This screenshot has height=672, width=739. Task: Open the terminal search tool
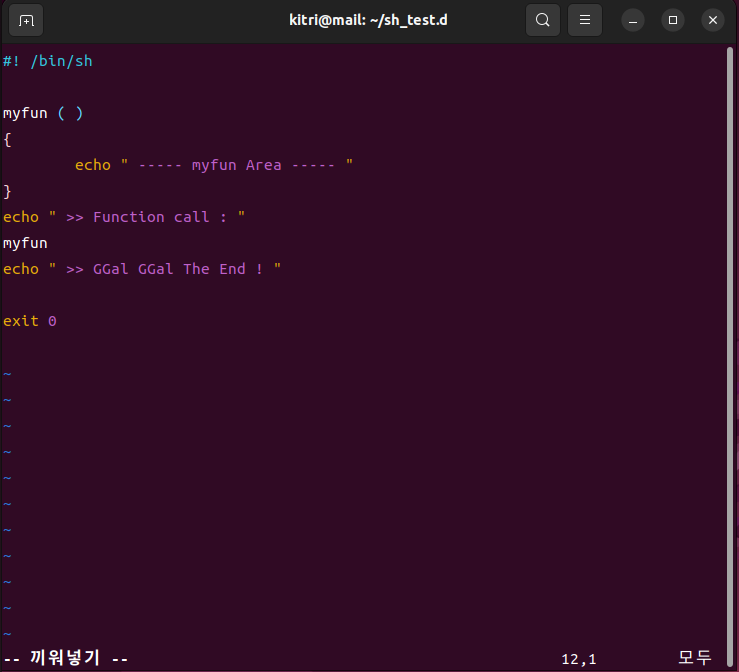coord(542,20)
